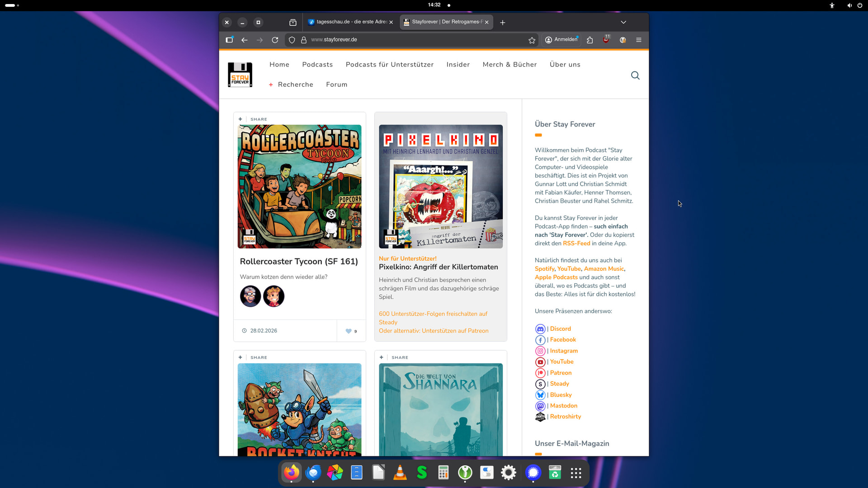Image resolution: width=868 pixels, height=488 pixels.
Task: Open the Discord link in sidebar
Action: 560,329
